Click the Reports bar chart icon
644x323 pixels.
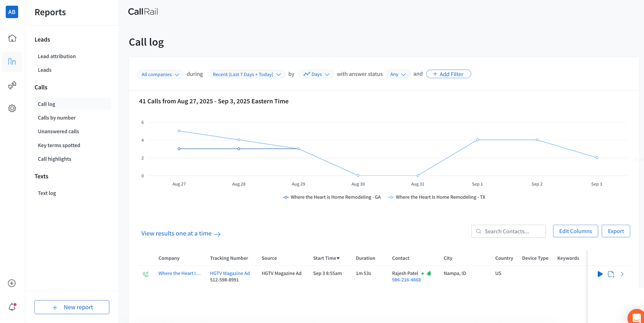12,62
